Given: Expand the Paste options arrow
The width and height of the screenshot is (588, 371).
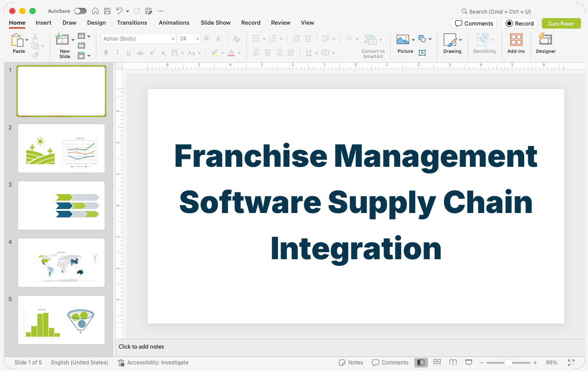Looking at the screenshot, I should tap(27, 40).
